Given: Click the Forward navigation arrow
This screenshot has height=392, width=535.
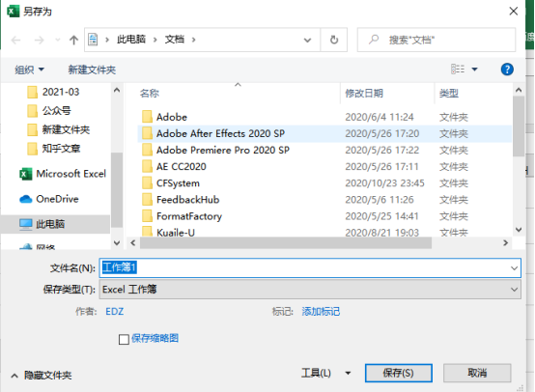Looking at the screenshot, I should point(40,41).
